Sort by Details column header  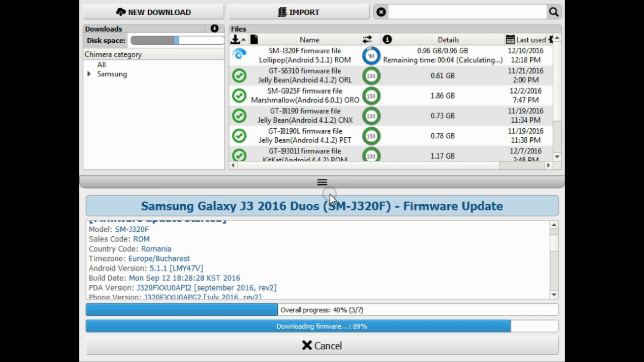pos(448,40)
